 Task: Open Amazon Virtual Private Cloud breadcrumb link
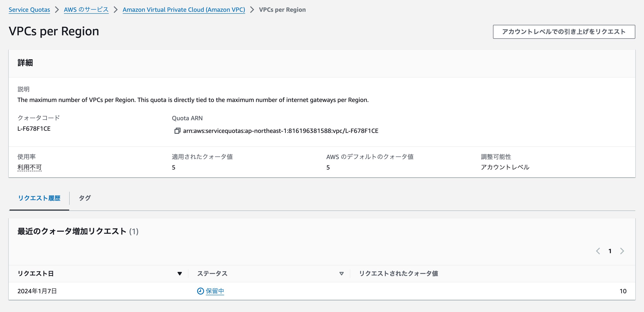coord(184,10)
